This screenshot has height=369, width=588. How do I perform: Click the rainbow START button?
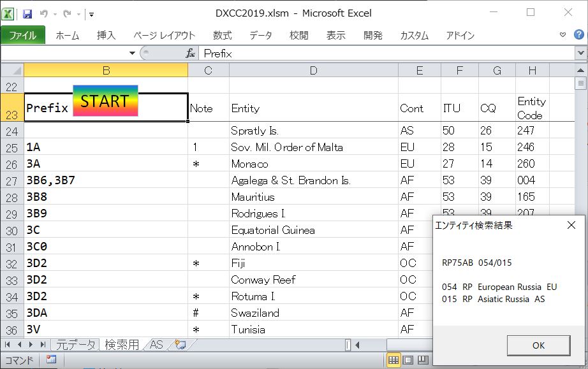click(x=105, y=101)
